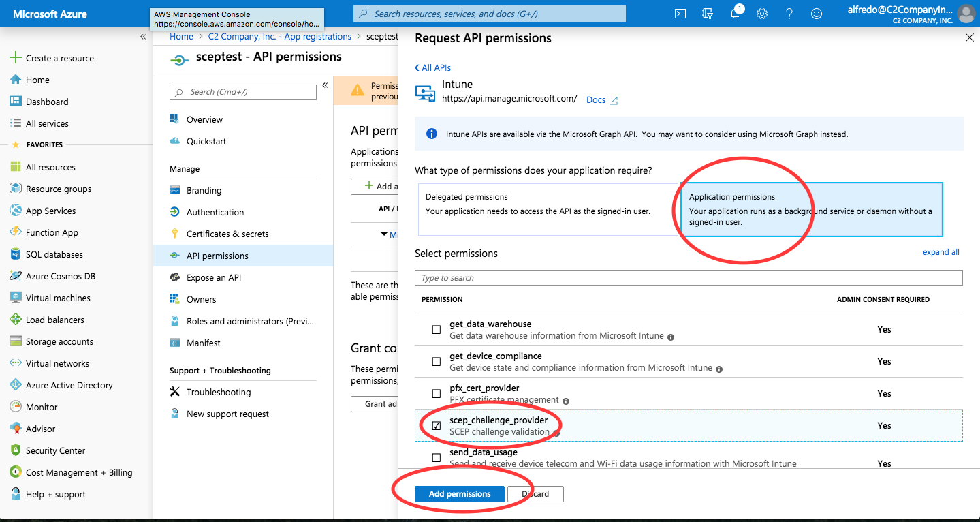Click the help question mark icon

coord(789,14)
